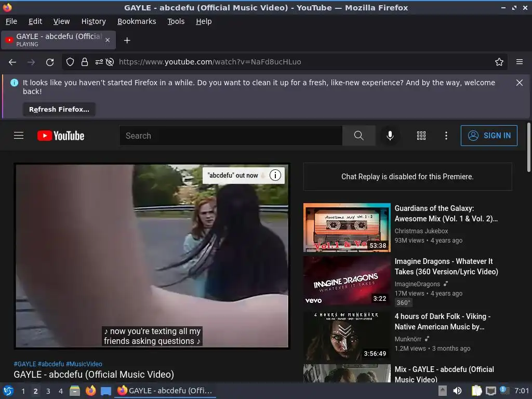Switch to workspace 3

tap(48, 391)
